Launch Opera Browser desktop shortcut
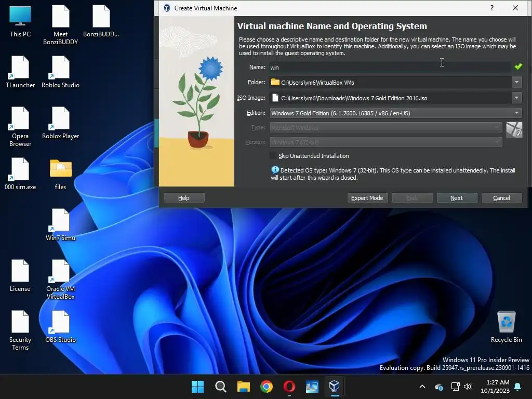The height and width of the screenshot is (399, 532). (x=20, y=127)
